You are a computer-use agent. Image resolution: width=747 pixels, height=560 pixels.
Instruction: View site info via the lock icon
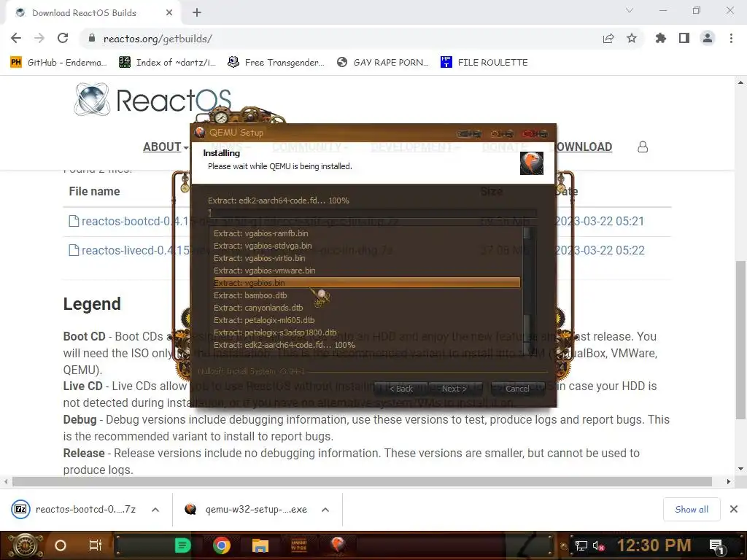(x=92, y=38)
